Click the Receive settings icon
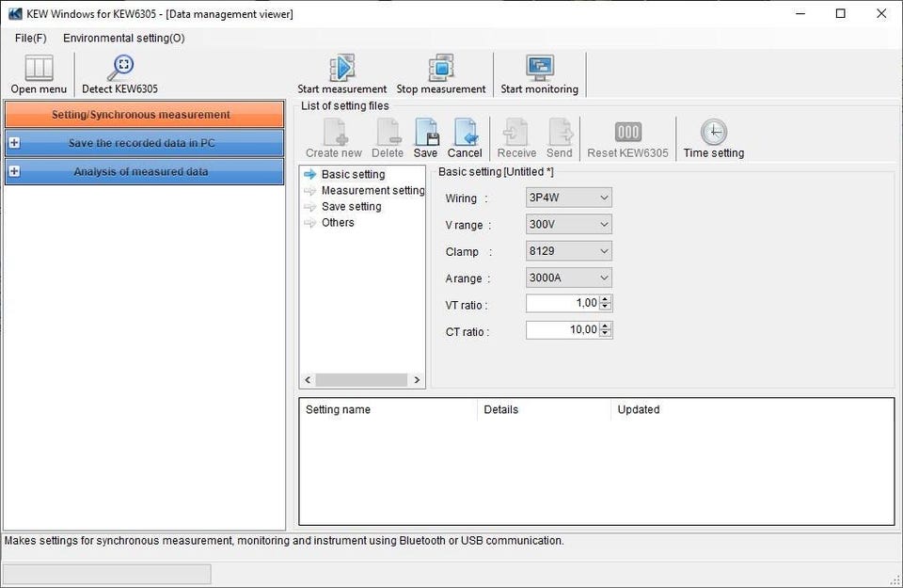This screenshot has width=903, height=588. 516,132
